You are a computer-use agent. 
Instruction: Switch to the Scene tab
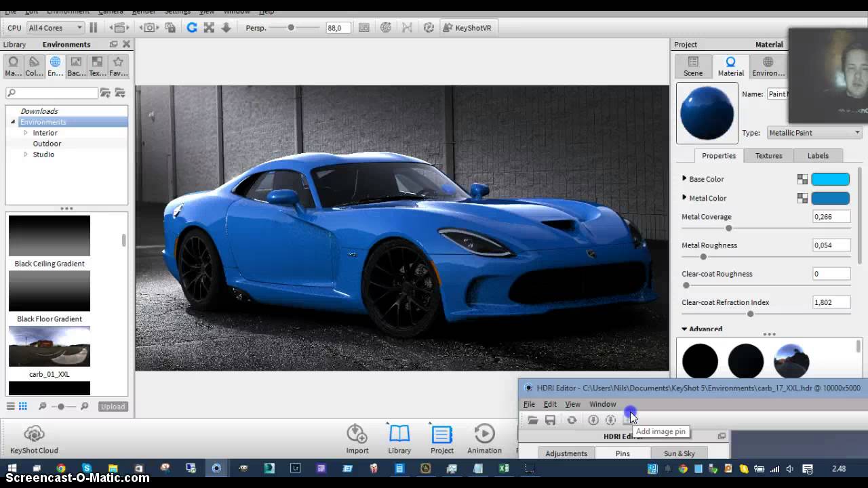click(693, 66)
